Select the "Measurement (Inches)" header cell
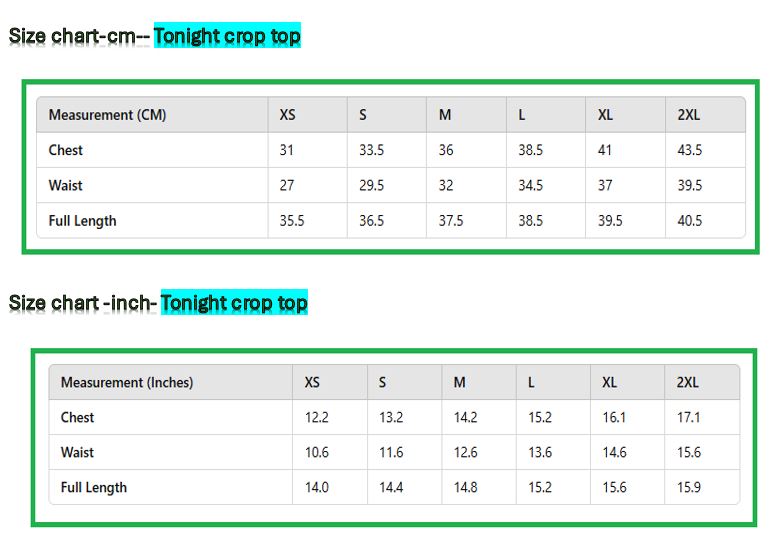 tap(127, 382)
